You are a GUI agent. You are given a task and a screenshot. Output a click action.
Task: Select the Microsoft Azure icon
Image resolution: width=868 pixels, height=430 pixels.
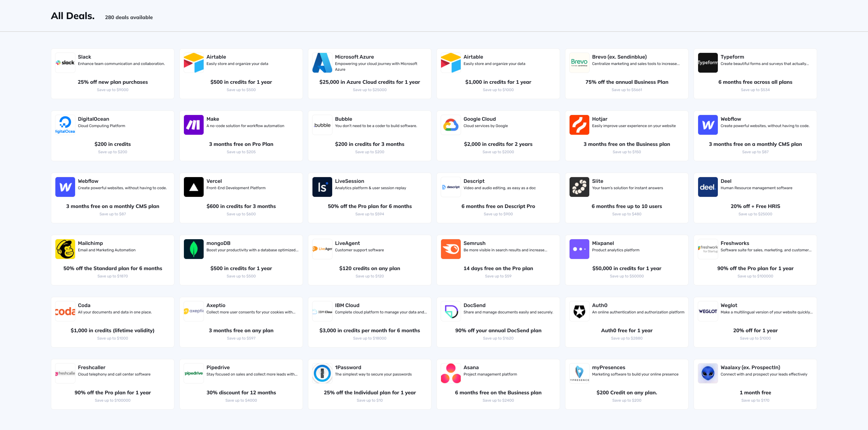point(322,62)
